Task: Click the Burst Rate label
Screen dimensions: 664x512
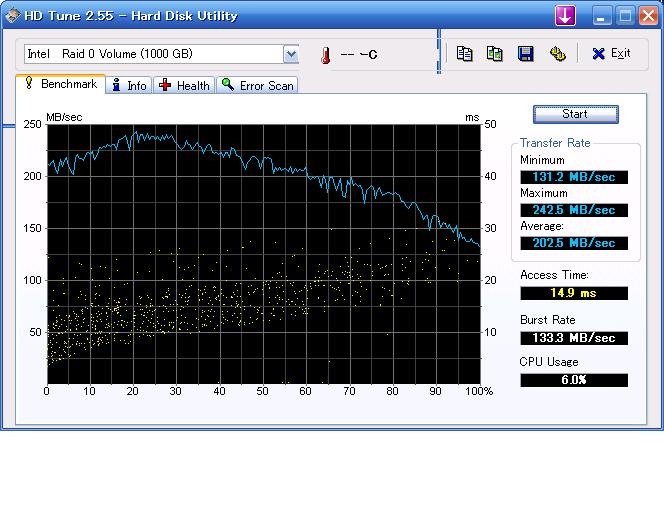Action: [548, 320]
